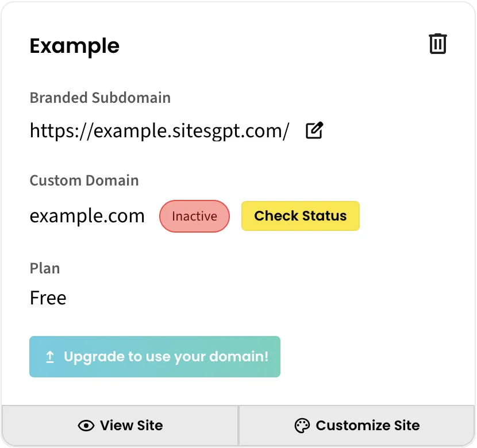Screen dimensions: 477x448
Task: Click the Customize Site label text
Action: (367, 426)
